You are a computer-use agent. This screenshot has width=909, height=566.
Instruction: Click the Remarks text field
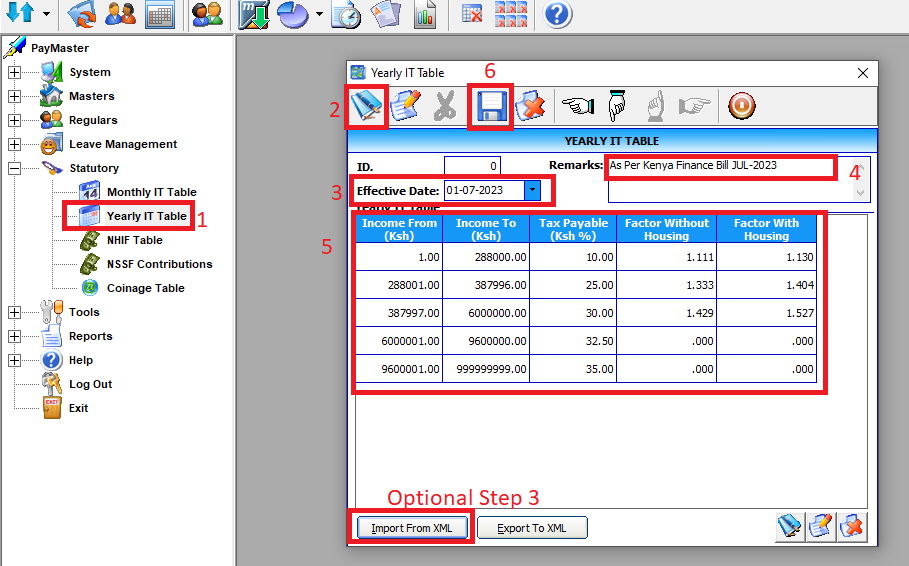(720, 166)
